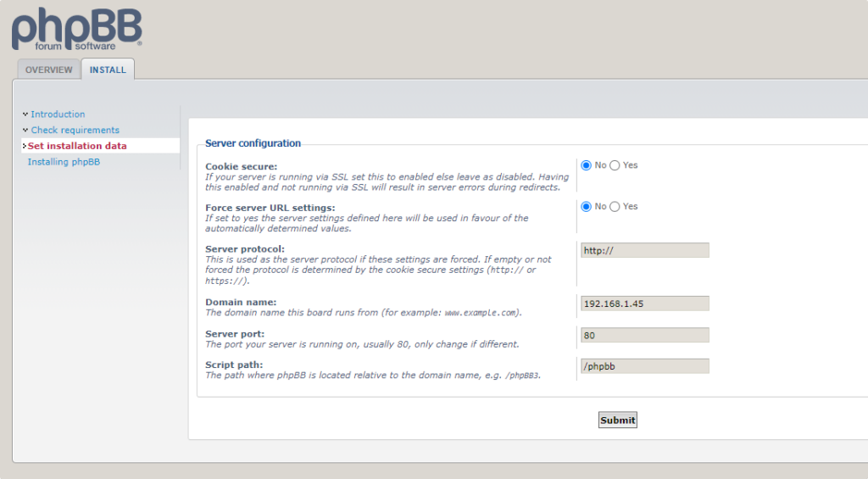Click the Domain name input field
The image size is (868, 479).
(645, 304)
